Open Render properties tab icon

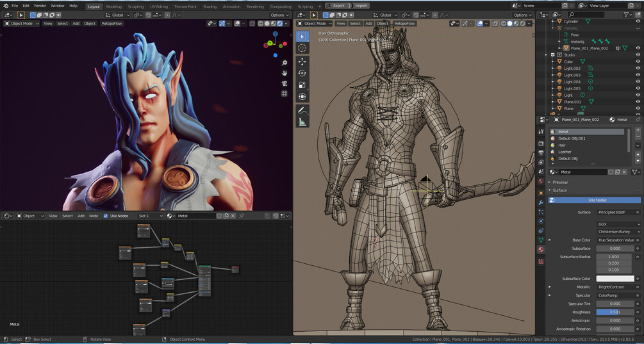tap(541, 143)
